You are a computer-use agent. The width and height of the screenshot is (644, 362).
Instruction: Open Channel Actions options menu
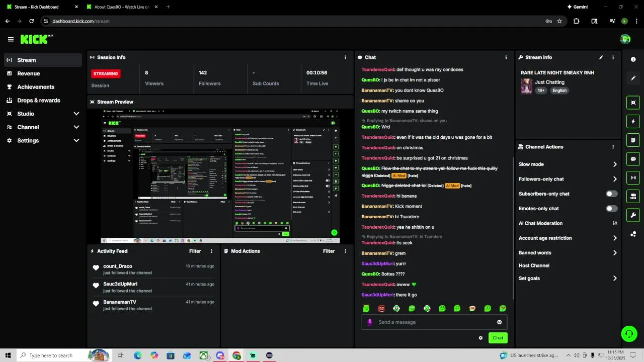613,147
